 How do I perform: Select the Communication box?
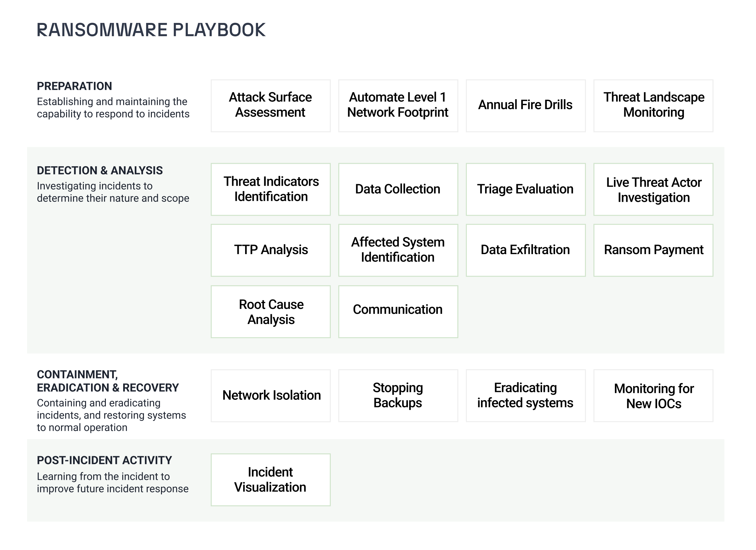[x=398, y=311]
